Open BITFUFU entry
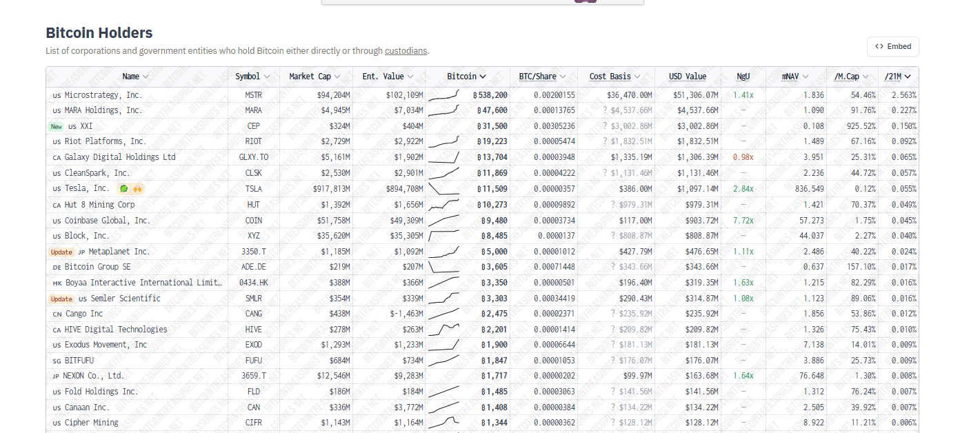Image resolution: width=980 pixels, height=433 pixels. pyautogui.click(x=79, y=361)
